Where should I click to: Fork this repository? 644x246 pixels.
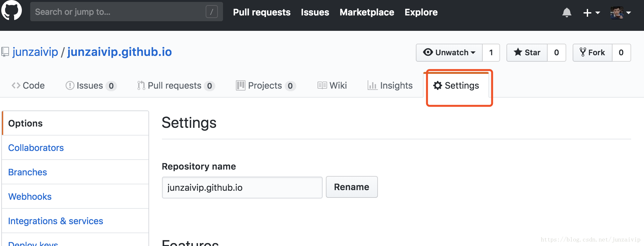point(593,52)
